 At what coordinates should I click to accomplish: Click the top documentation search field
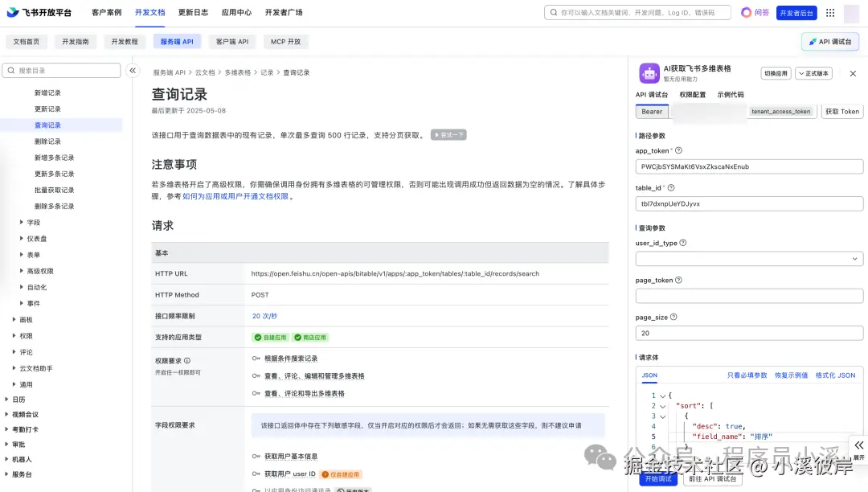637,12
